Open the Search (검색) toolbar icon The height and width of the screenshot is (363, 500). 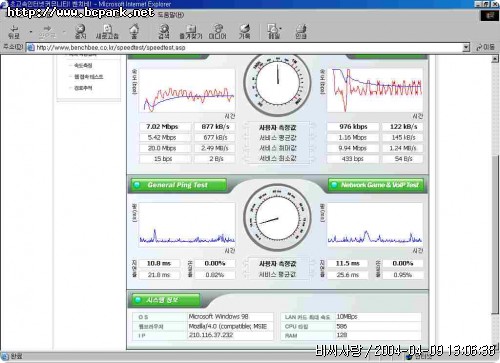[x=164, y=32]
